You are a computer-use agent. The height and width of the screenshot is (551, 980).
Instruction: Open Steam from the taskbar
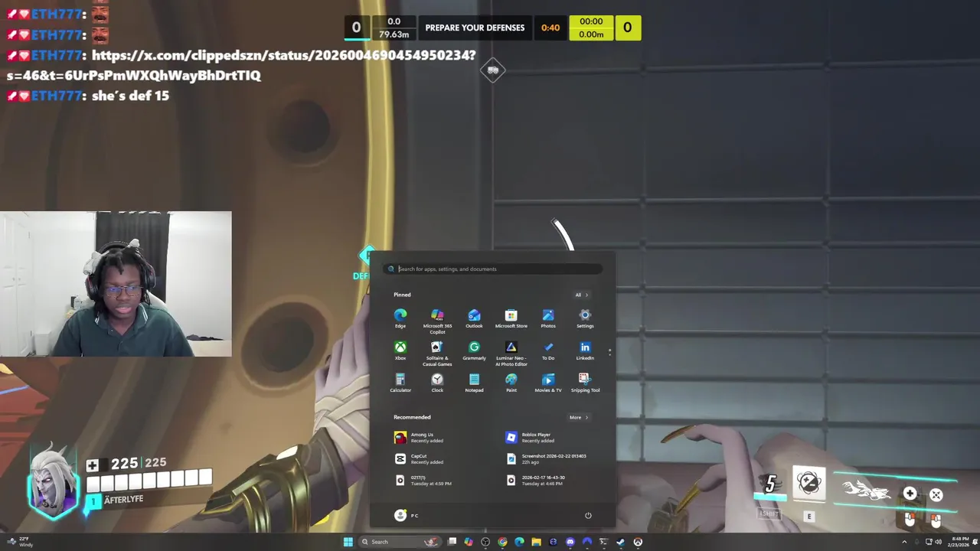620,542
